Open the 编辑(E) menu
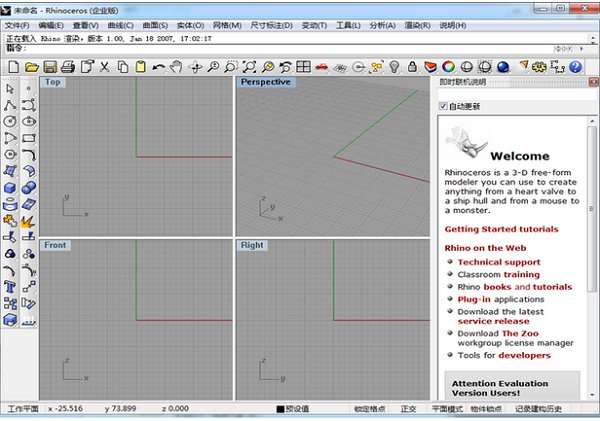600x421 pixels. 51,26
